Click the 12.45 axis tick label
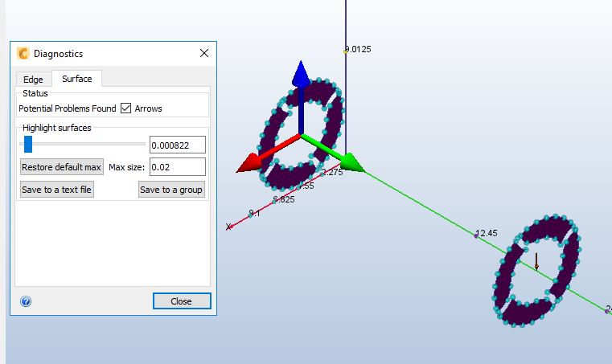The width and height of the screenshot is (612, 364). click(x=487, y=233)
